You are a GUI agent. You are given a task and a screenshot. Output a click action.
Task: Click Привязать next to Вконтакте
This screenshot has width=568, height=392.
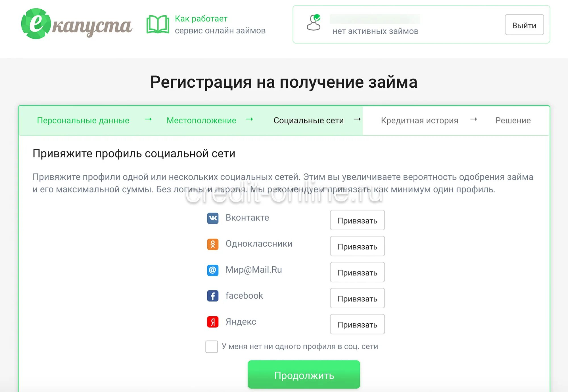point(357,220)
